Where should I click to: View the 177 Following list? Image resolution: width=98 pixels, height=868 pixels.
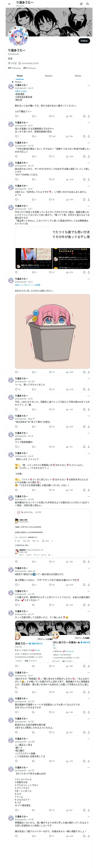pyautogui.click(x=14, y=68)
